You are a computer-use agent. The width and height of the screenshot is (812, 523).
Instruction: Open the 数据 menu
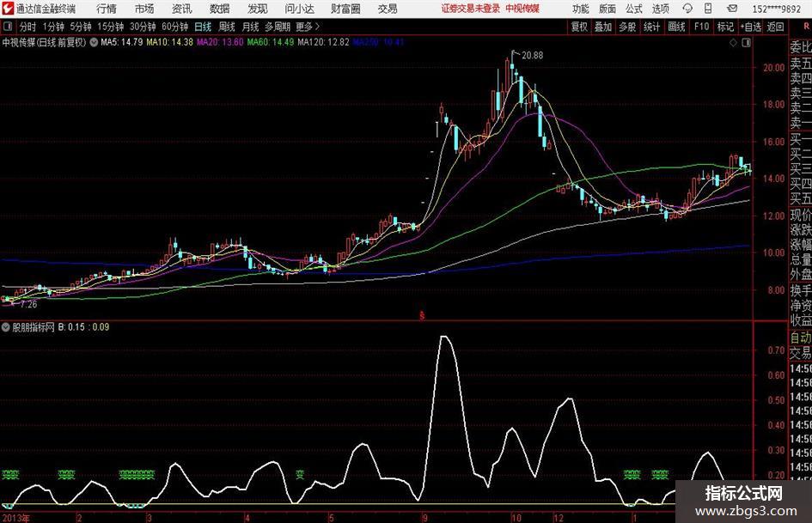pyautogui.click(x=220, y=9)
